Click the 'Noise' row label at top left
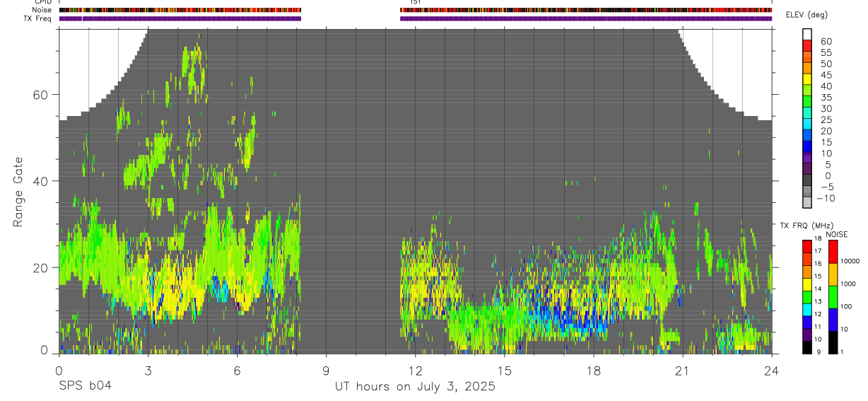 42,10
